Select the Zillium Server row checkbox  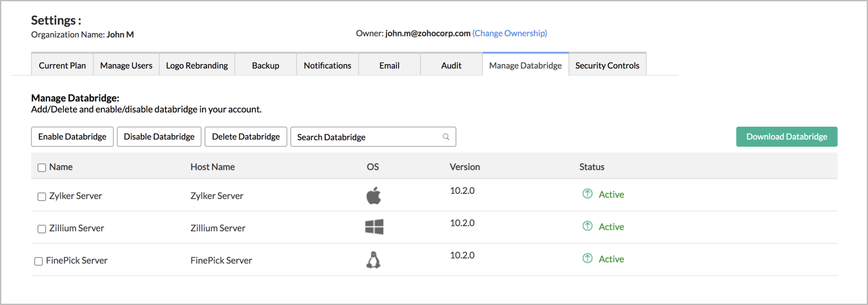[41, 229]
